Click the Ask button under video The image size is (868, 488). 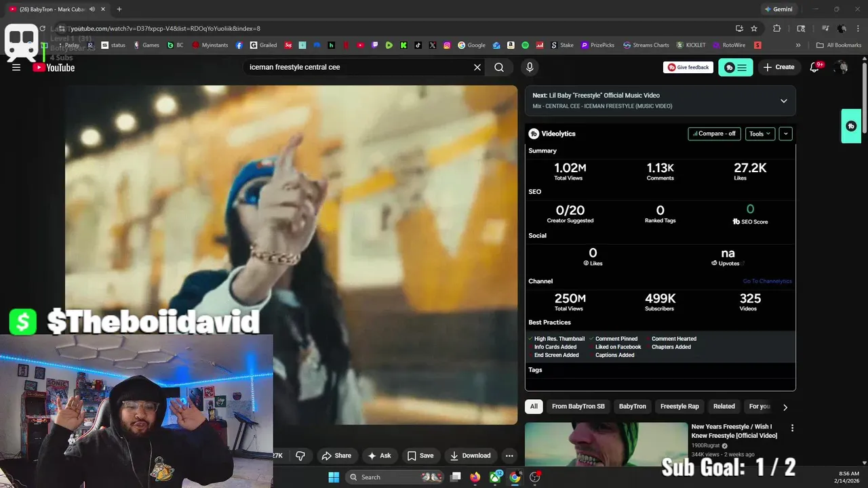click(379, 455)
